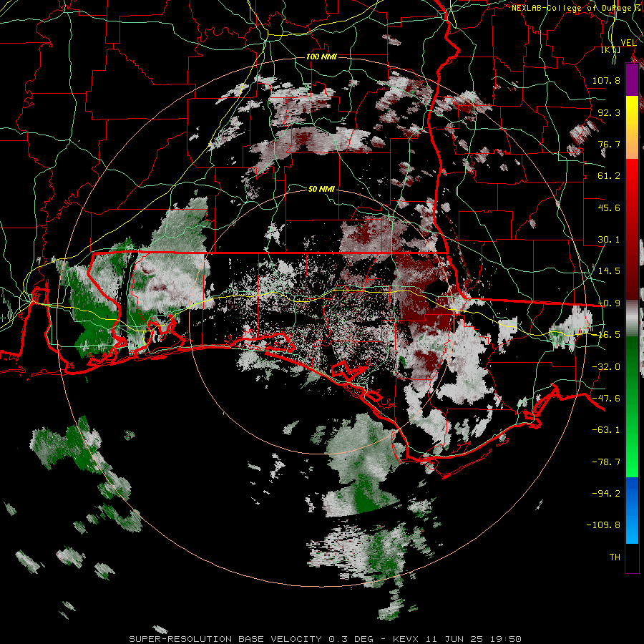Click the -32.0 velocity scale value
Viewport: 644px width, 644px height.
pos(606,367)
